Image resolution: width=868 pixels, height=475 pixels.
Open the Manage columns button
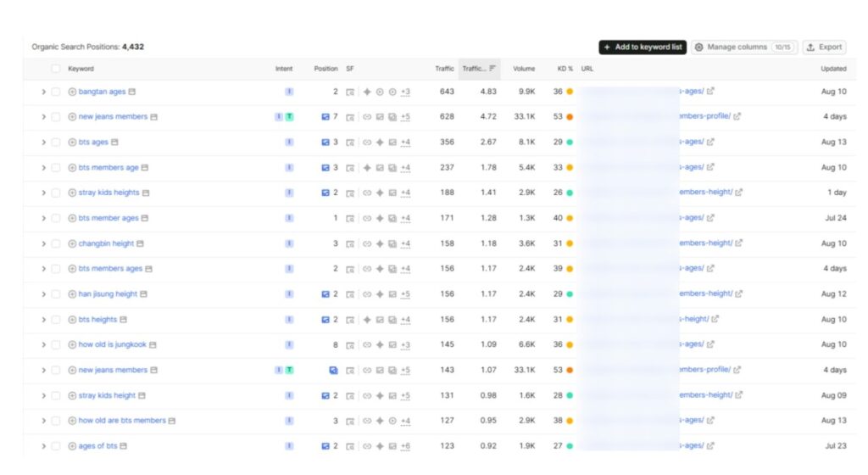(x=744, y=47)
